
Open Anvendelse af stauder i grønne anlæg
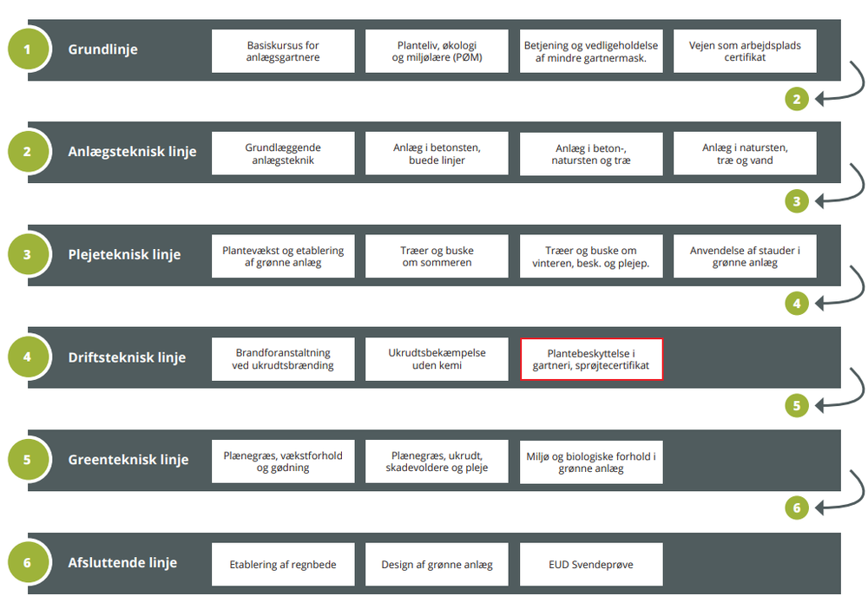(x=745, y=256)
